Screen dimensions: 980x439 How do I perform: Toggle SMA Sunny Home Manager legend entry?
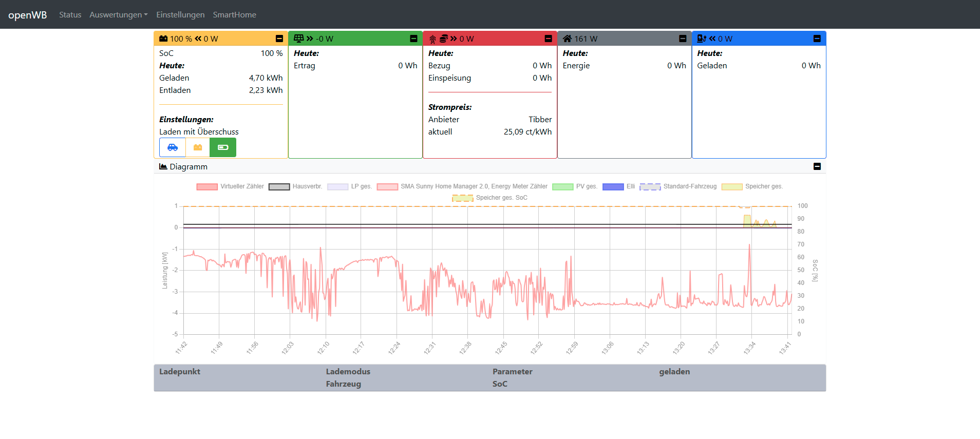(x=462, y=186)
